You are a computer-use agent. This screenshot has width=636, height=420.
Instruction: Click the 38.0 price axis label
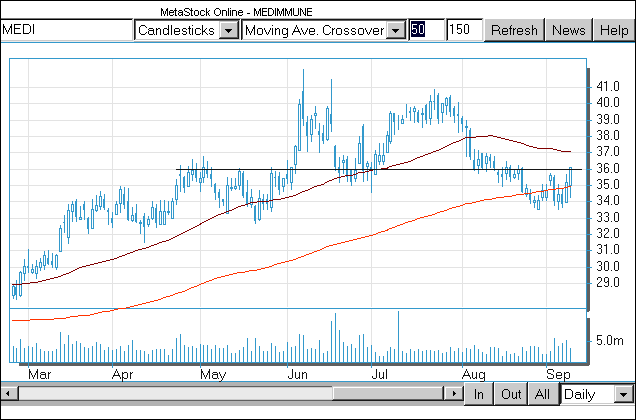(x=608, y=136)
